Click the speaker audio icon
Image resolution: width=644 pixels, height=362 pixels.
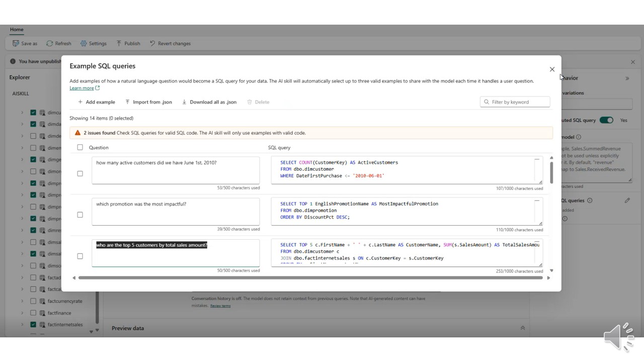619,336
